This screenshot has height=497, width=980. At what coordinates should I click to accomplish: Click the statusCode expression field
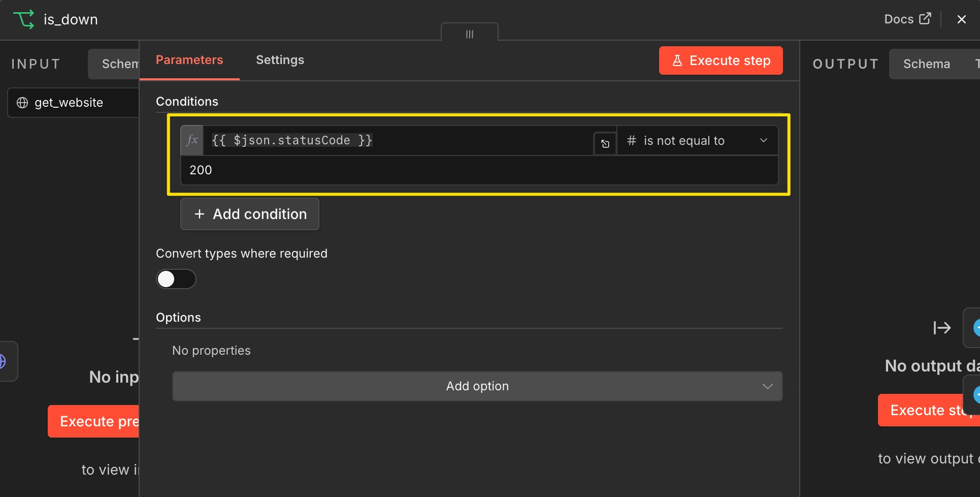[398, 140]
